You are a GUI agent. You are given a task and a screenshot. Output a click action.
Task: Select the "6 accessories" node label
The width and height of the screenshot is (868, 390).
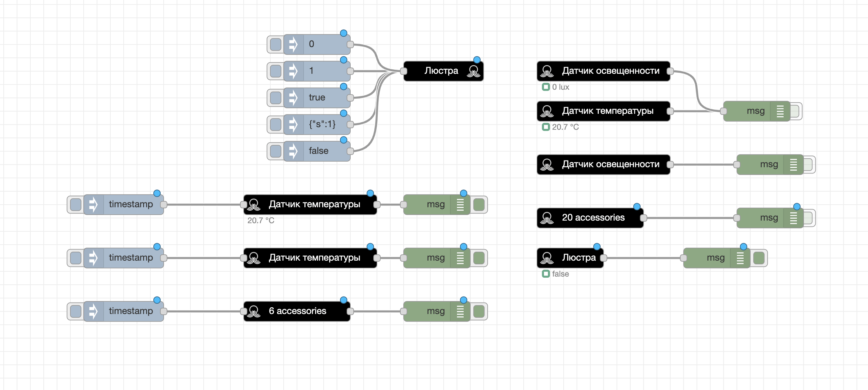[x=297, y=311]
